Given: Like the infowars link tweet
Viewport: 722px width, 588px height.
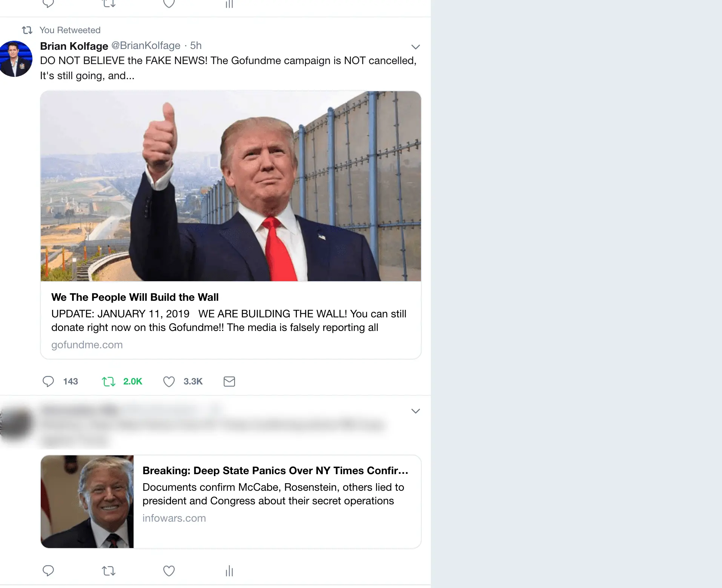Looking at the screenshot, I should pyautogui.click(x=169, y=571).
